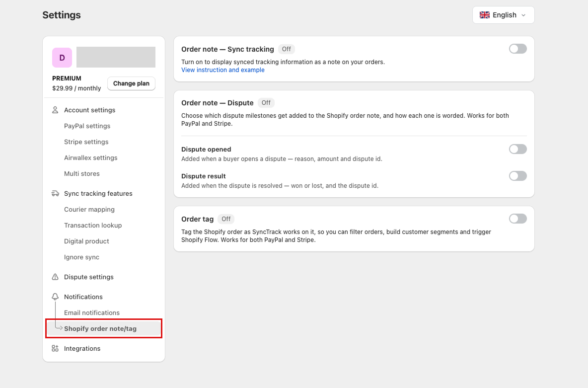Viewport: 588px width, 388px height.
Task: Click the UK flag icon
Action: 485,15
